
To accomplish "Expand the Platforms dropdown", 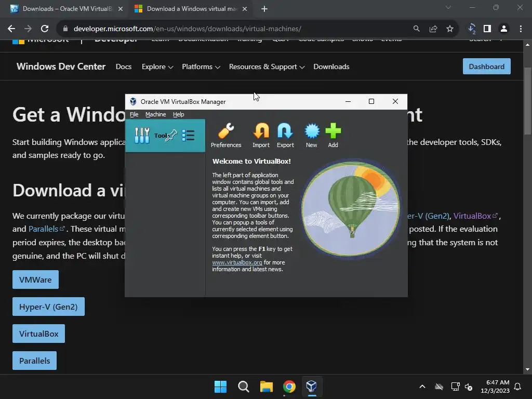I will (201, 66).
